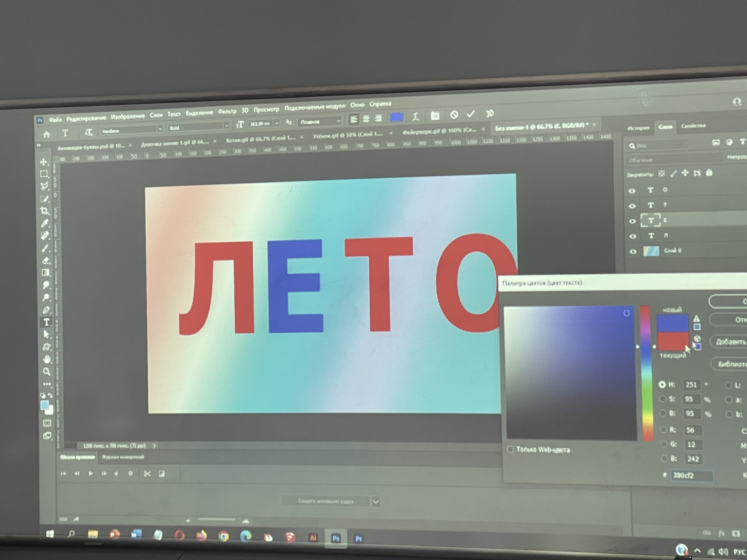Open the Плавное anti-aliasing dropdown

[x=338, y=121]
